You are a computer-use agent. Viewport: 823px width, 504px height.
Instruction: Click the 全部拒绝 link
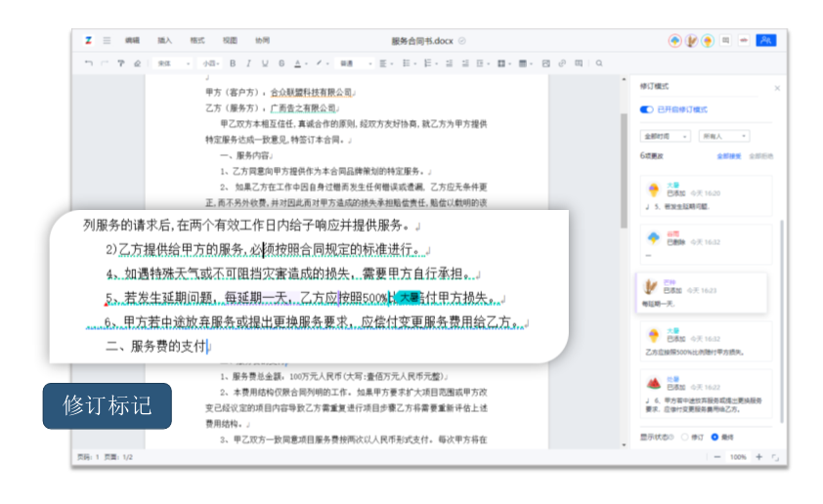click(x=761, y=156)
